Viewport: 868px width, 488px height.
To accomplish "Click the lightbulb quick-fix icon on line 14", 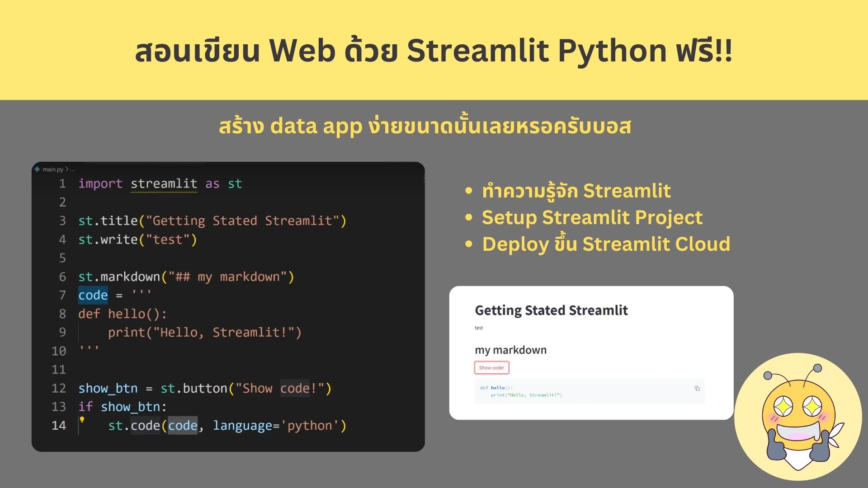I will pos(82,419).
